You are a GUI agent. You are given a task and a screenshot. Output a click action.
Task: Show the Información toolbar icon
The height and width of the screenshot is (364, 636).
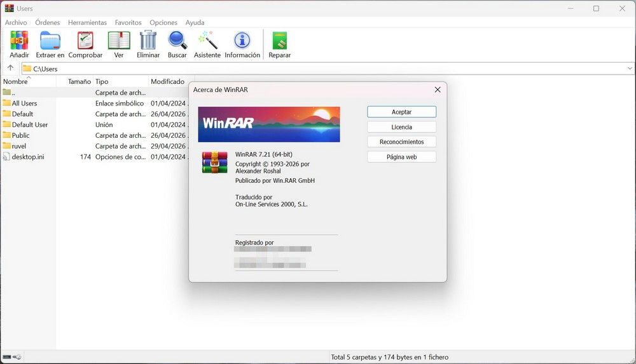click(242, 41)
